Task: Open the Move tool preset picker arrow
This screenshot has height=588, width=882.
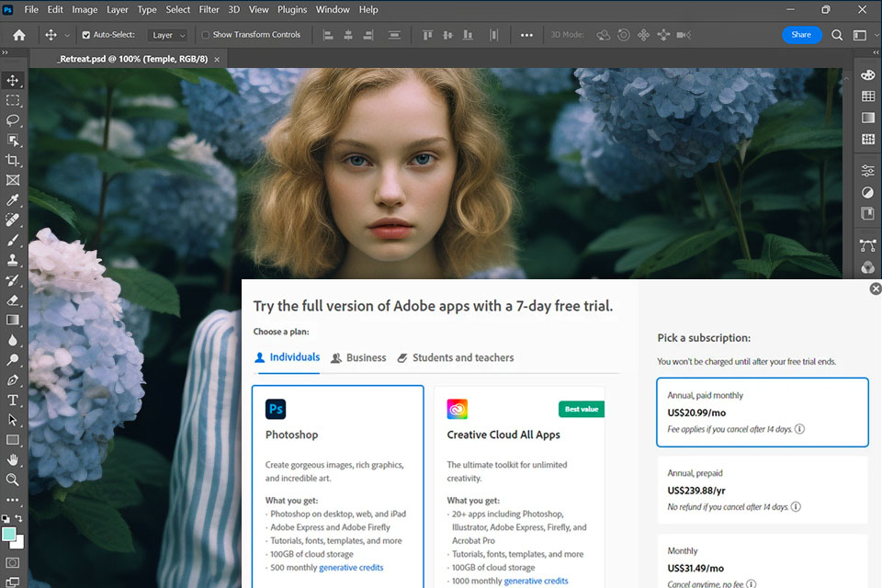Action: [67, 35]
